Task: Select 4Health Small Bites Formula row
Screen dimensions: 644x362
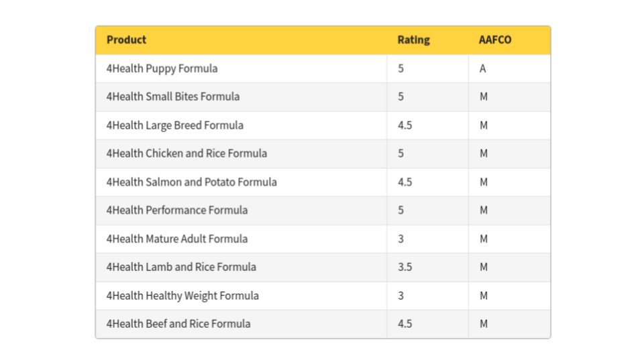Action: [x=323, y=97]
